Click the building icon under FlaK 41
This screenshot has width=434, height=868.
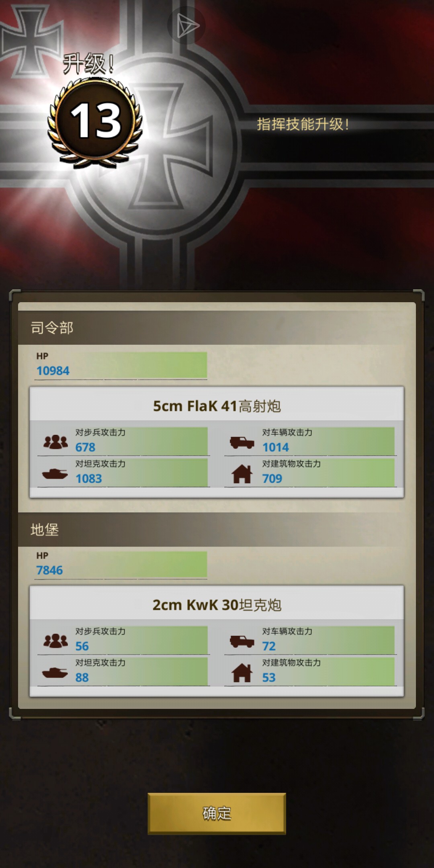pos(242,473)
